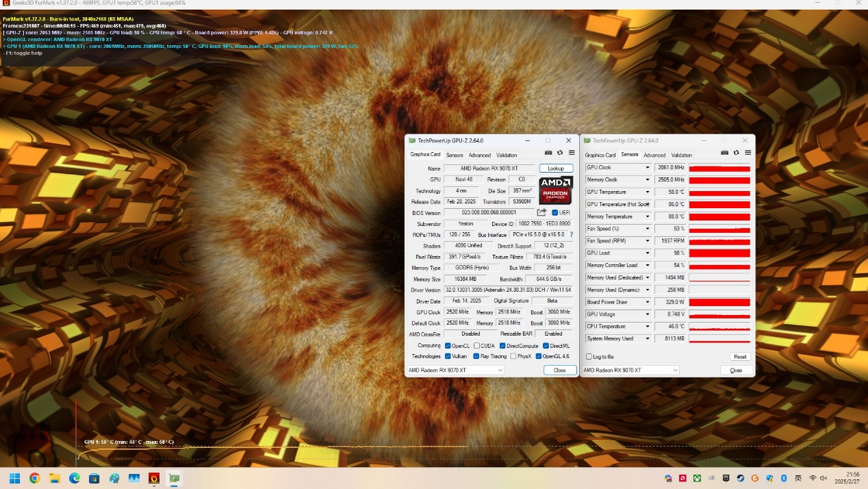The image size is (868, 489).
Task: Switch to the Validation tab in the Graphics Card window
Action: tap(507, 155)
